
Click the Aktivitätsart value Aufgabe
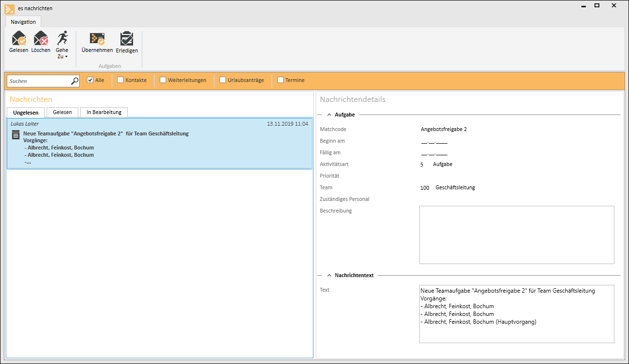[x=442, y=164]
